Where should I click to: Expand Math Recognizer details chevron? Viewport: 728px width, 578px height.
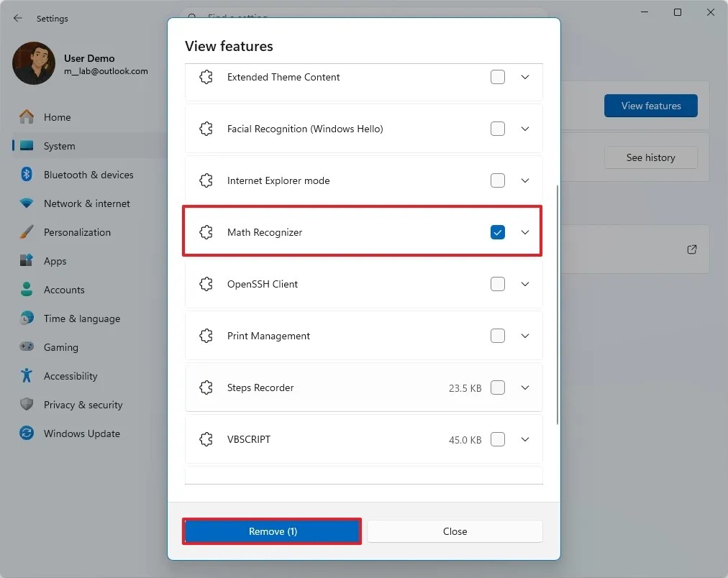point(525,232)
